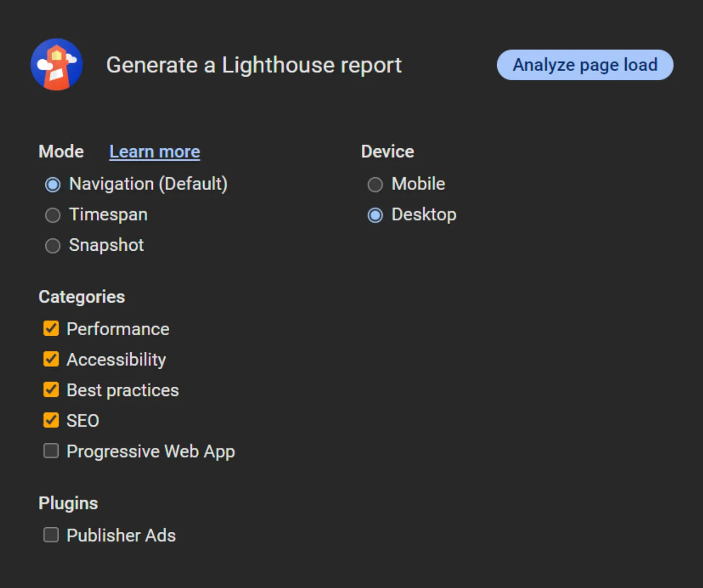Untick the Best practices checkbox
Screen dimensions: 703x588
pyautogui.click(x=51, y=390)
